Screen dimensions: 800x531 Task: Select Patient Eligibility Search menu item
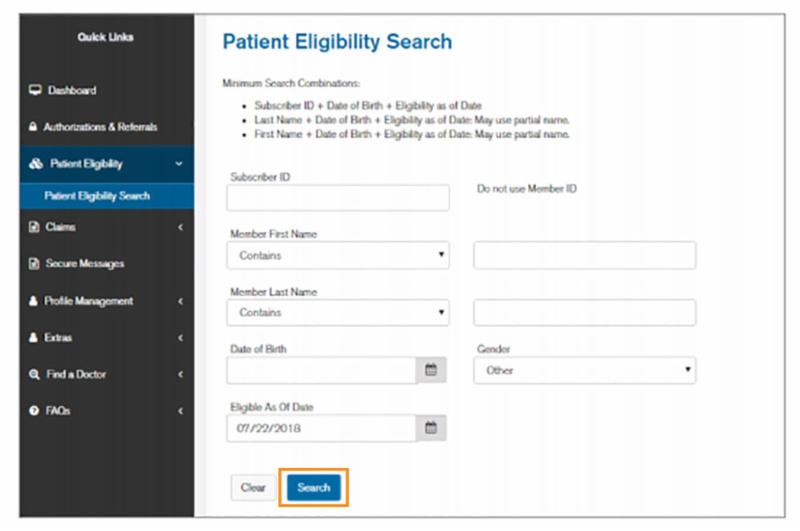tap(97, 196)
